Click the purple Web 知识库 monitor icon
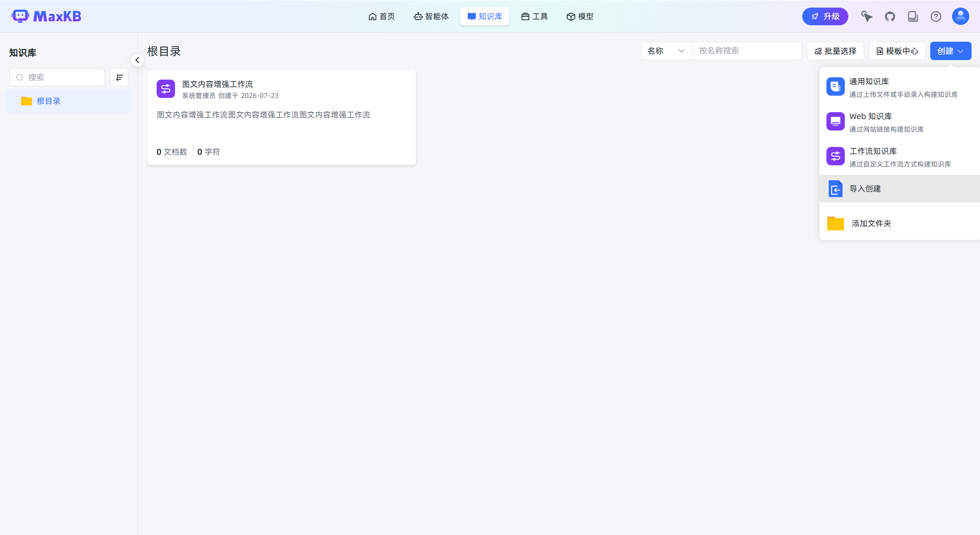The image size is (980, 535). click(836, 121)
